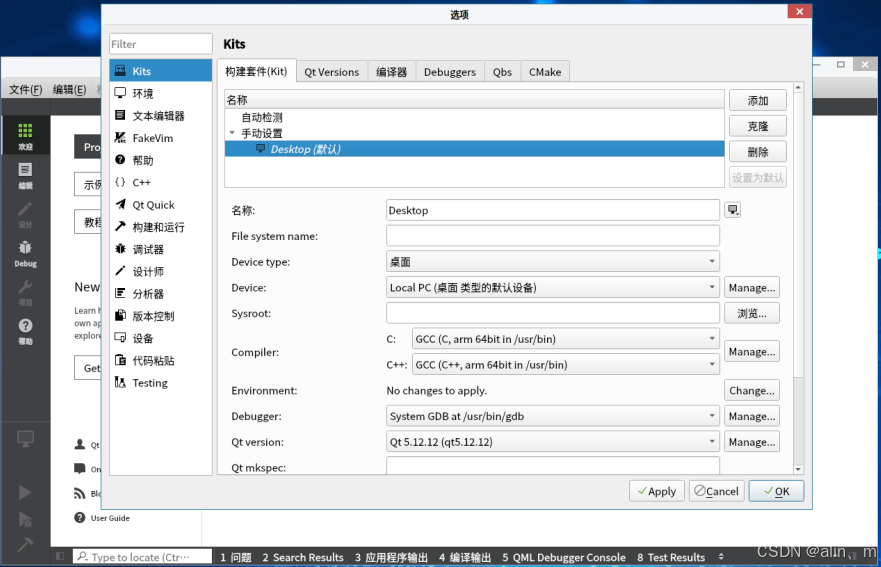
Task: Open Help mode in Qt Creator sidebar
Action: (x=25, y=331)
